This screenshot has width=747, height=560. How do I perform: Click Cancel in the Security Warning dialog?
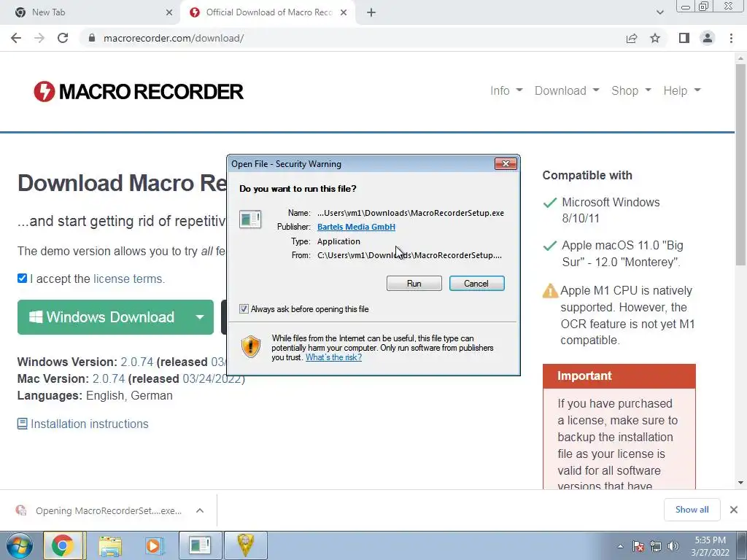(x=476, y=284)
